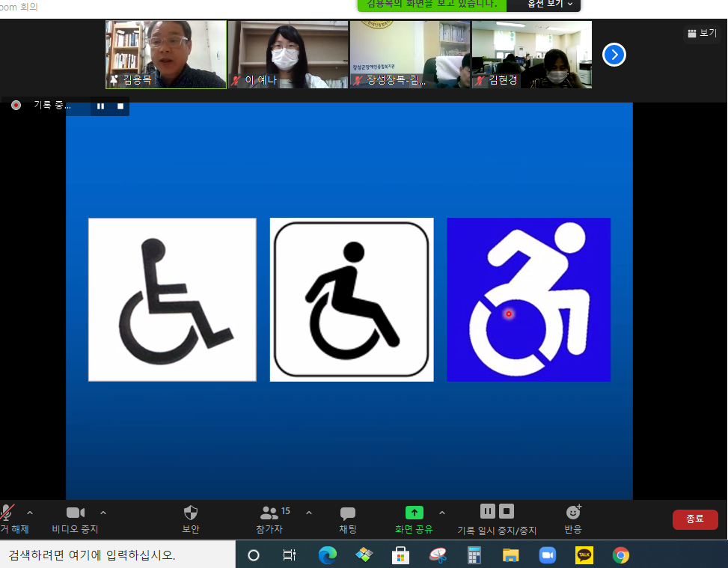Open the Chat (채팅) panel

[348, 513]
